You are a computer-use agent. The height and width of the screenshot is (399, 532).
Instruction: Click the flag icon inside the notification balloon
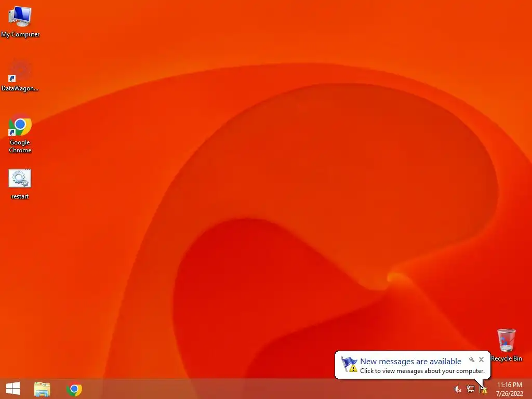[x=349, y=364]
